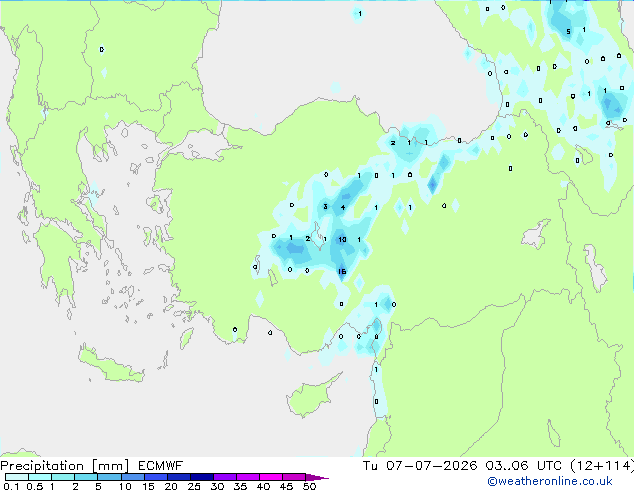
Task: Click the 10–15 mm blue legend swatch
Action: coord(133,477)
